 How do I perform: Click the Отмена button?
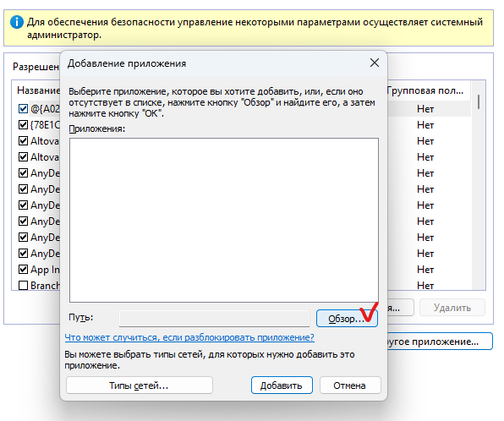point(350,385)
